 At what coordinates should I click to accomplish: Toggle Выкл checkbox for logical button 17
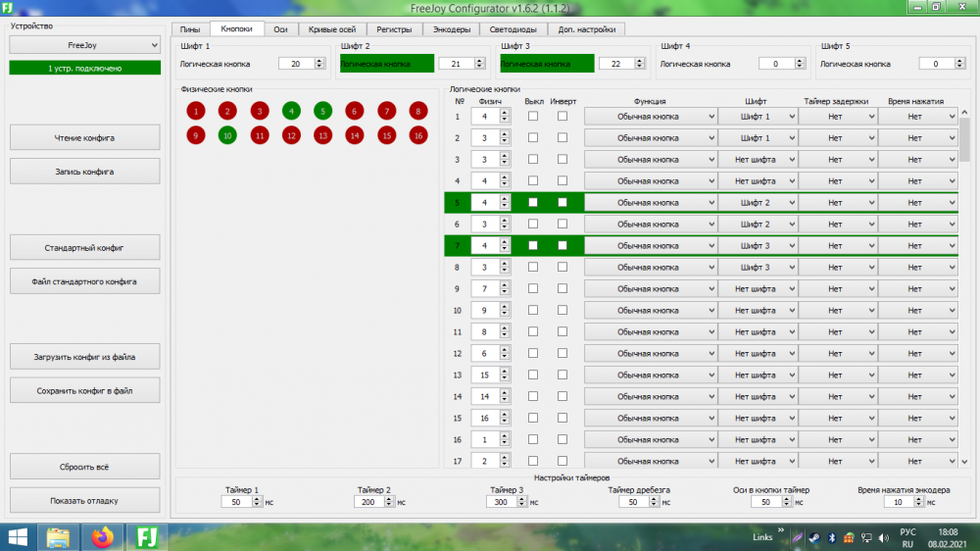(x=533, y=461)
